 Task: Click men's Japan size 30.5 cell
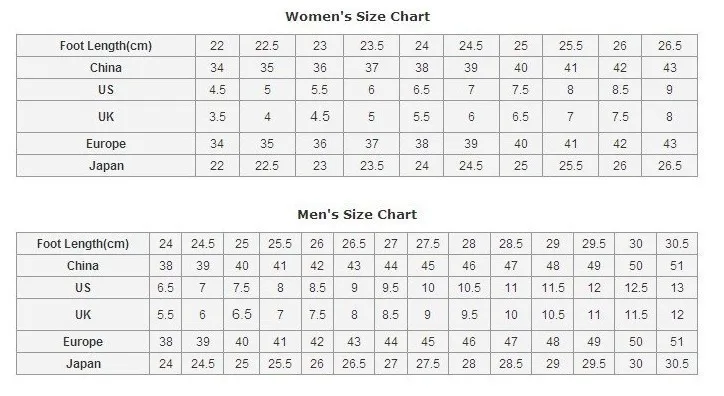677,364
